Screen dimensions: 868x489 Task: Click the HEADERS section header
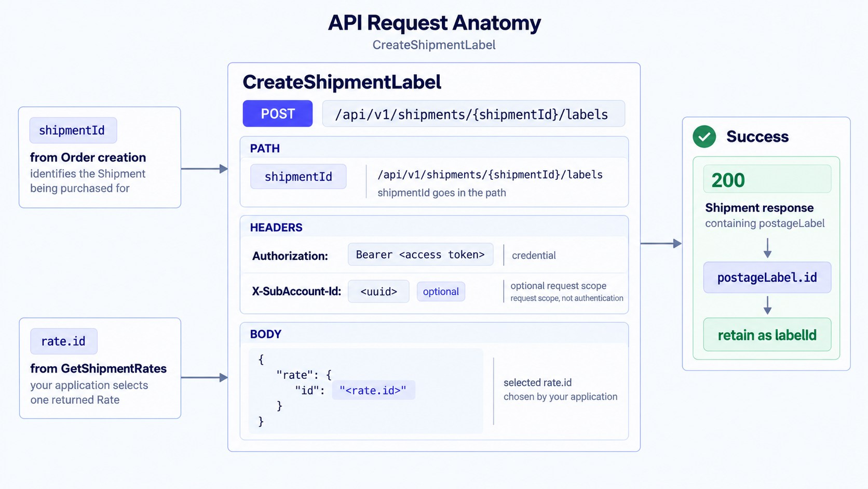coord(276,228)
